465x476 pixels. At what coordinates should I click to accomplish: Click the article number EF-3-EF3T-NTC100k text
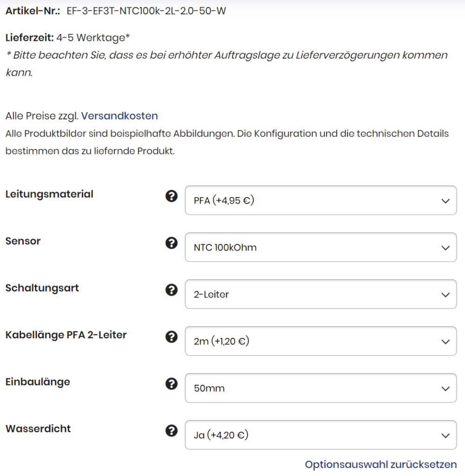[146, 11]
